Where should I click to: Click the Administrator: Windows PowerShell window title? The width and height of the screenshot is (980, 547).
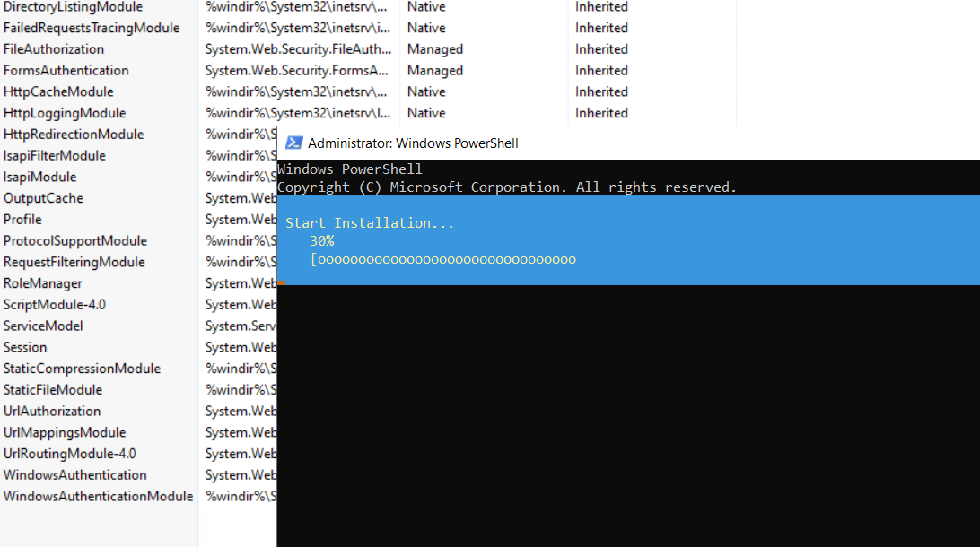pos(413,143)
